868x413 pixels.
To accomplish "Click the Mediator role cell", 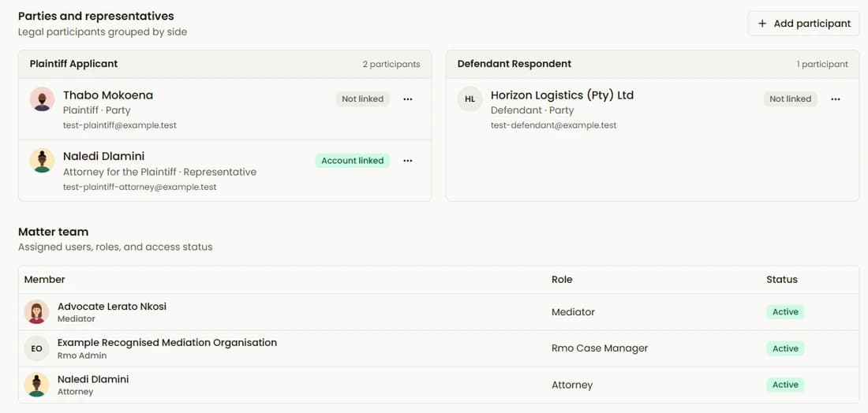I will (573, 312).
